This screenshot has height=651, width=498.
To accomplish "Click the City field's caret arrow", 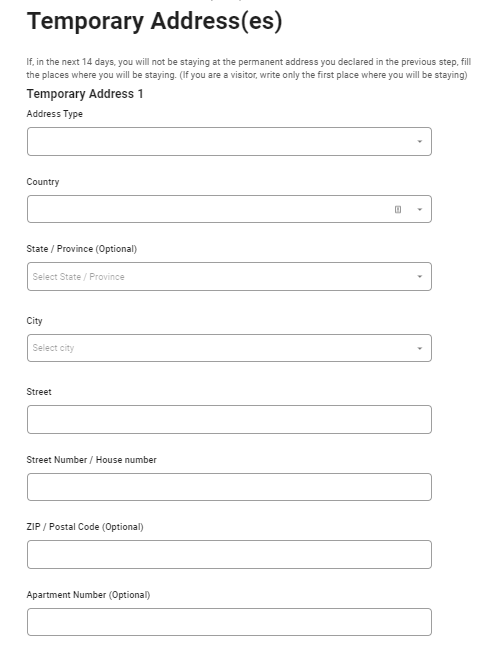I will (419, 348).
